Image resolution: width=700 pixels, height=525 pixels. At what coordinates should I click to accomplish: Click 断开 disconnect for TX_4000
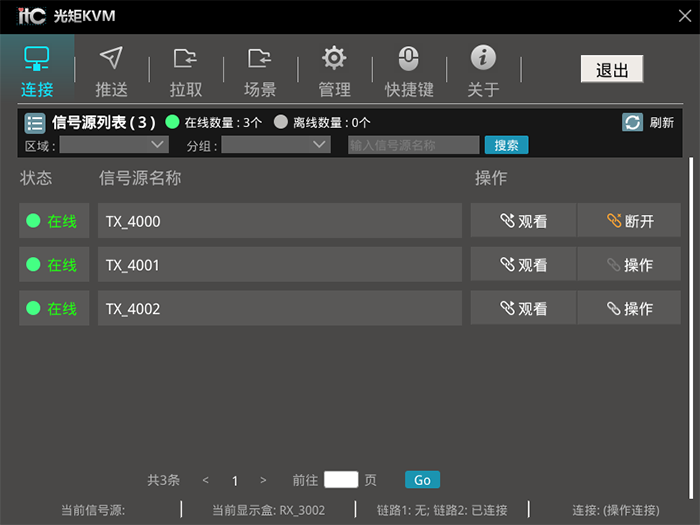[x=629, y=221]
